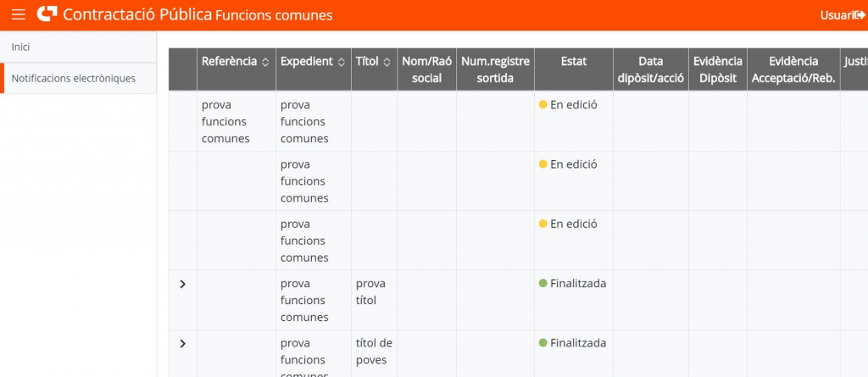The image size is (868, 377).
Task: Click the Estat column header
Action: (x=574, y=61)
